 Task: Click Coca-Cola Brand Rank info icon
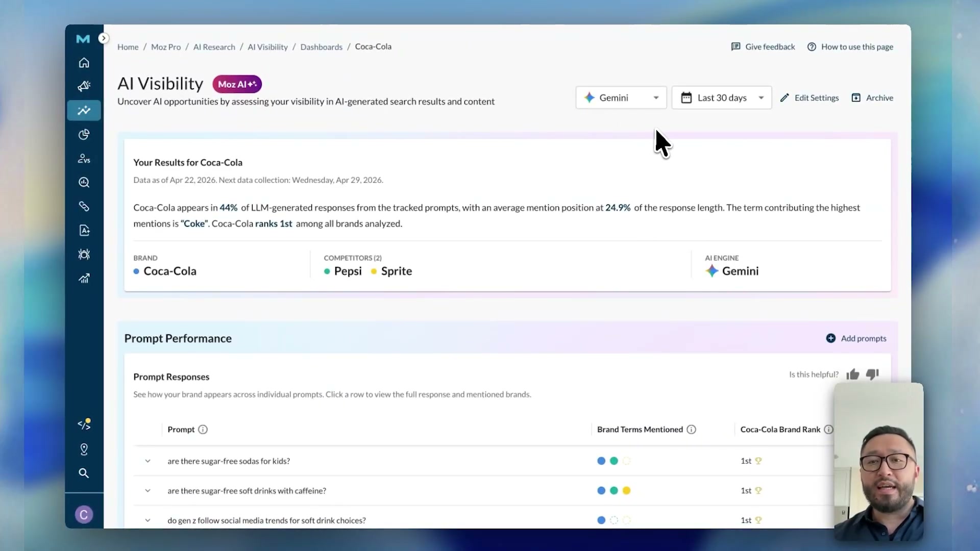828,430
